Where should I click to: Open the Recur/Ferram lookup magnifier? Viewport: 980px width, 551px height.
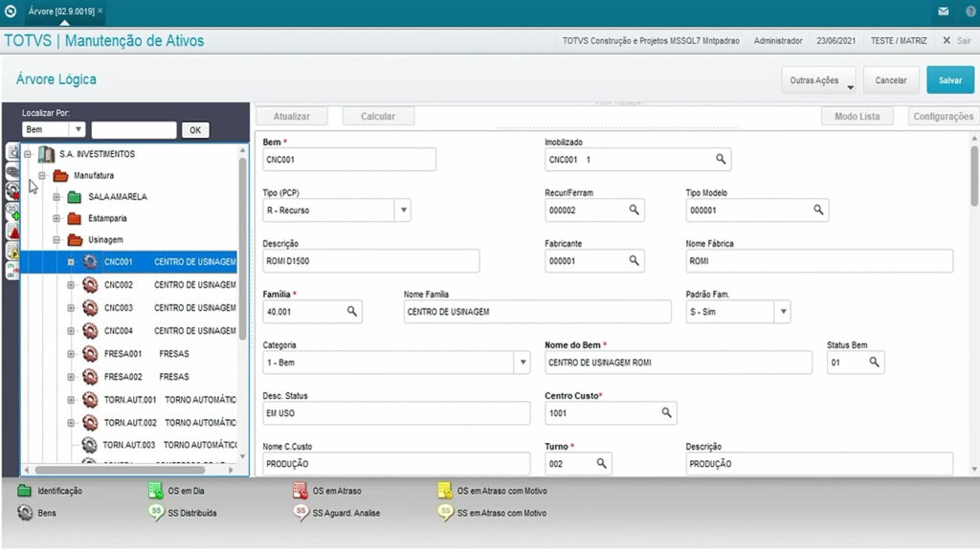(634, 209)
